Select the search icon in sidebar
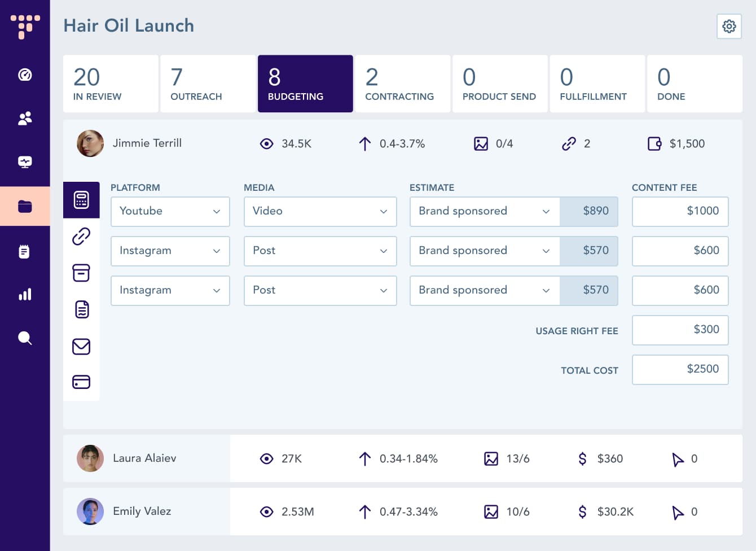The image size is (756, 551). pos(25,338)
